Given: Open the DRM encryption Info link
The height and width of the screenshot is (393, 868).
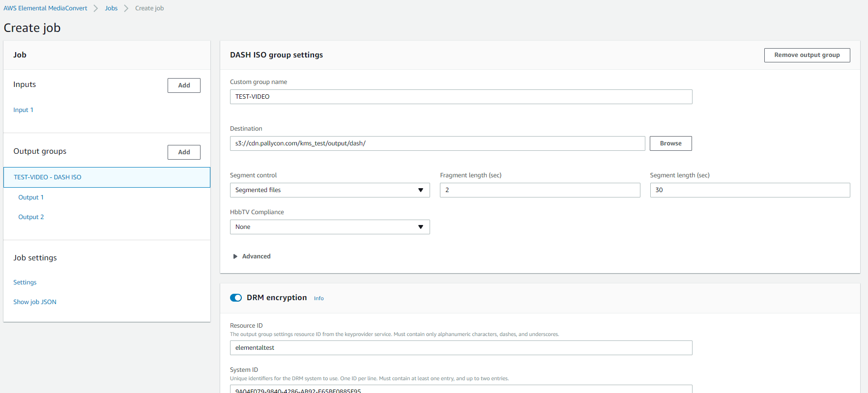Looking at the screenshot, I should coord(319,298).
